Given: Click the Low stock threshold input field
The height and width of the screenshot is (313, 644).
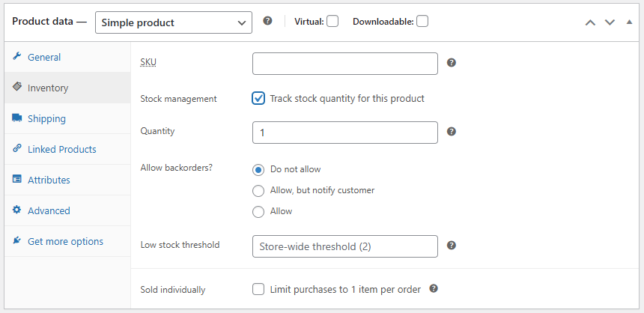Looking at the screenshot, I should coord(345,246).
